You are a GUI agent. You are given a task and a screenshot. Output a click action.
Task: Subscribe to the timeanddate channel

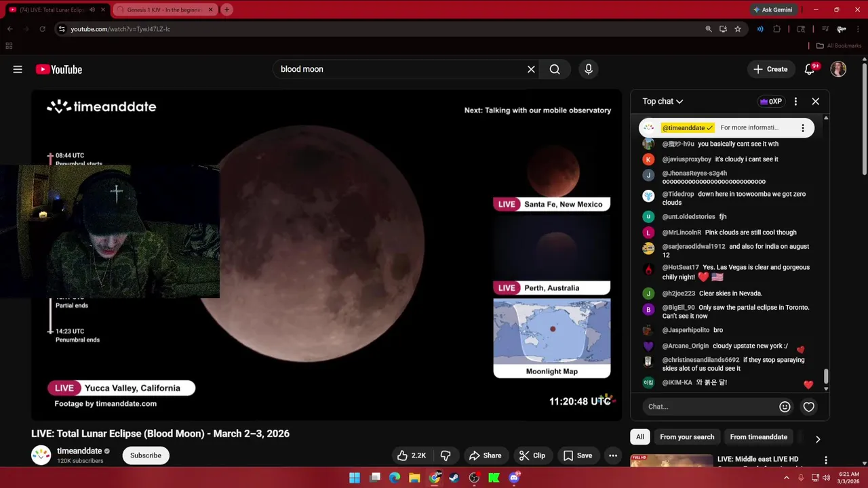click(146, 455)
